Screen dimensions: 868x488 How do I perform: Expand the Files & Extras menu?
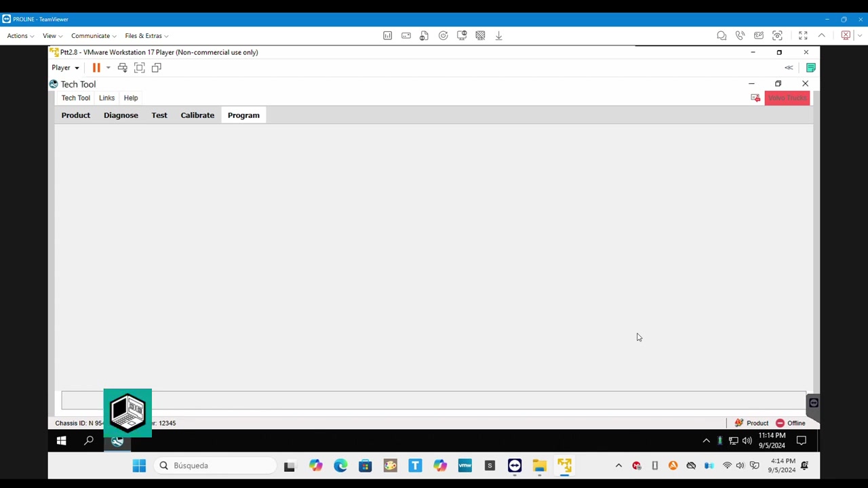[146, 36]
